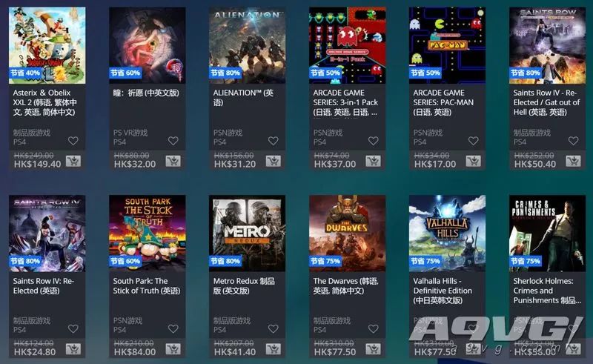Open The Dwarves game title link
The image size is (593, 364).
(x=345, y=285)
